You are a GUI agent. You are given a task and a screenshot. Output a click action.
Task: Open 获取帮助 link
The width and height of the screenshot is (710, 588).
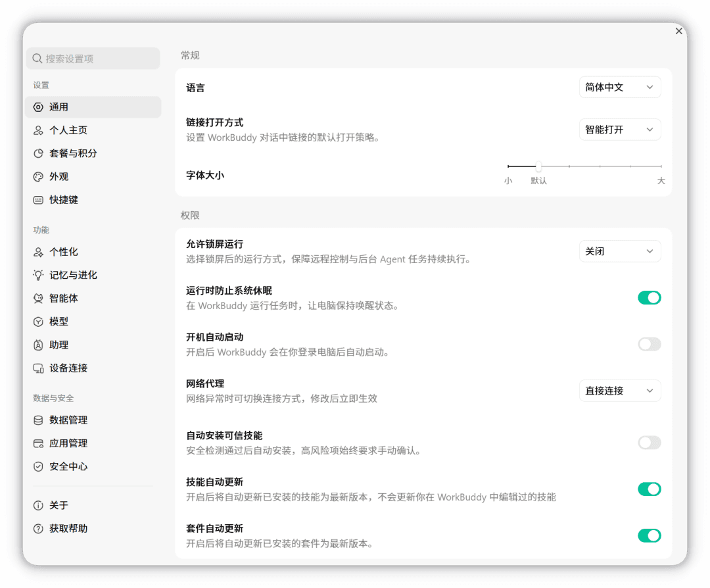pos(93,528)
